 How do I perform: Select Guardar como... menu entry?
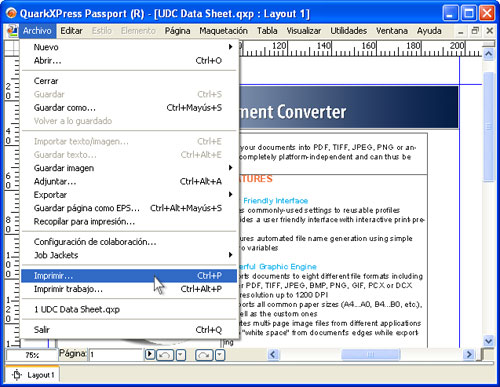click(x=129, y=108)
